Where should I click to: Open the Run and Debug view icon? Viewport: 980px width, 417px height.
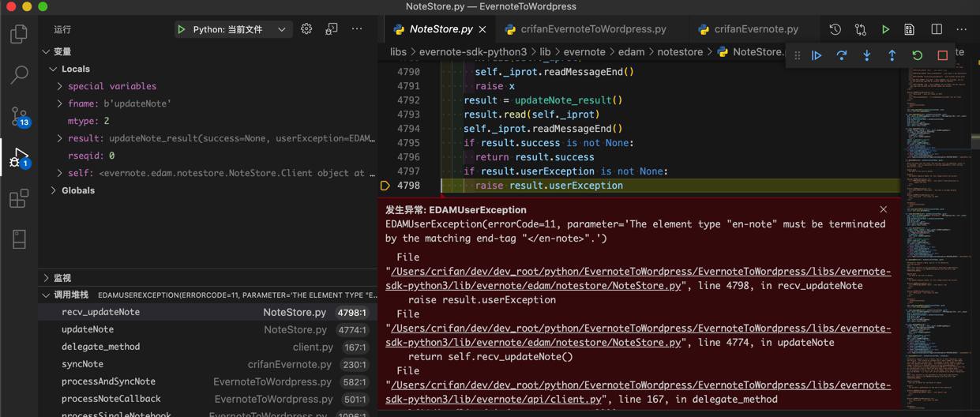pos(19,158)
